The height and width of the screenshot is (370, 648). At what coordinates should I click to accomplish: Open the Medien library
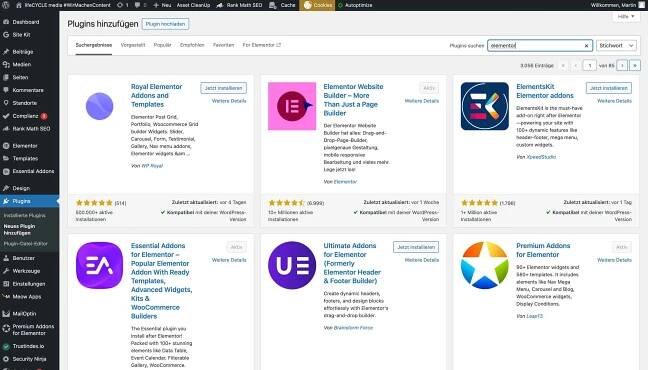(x=21, y=64)
